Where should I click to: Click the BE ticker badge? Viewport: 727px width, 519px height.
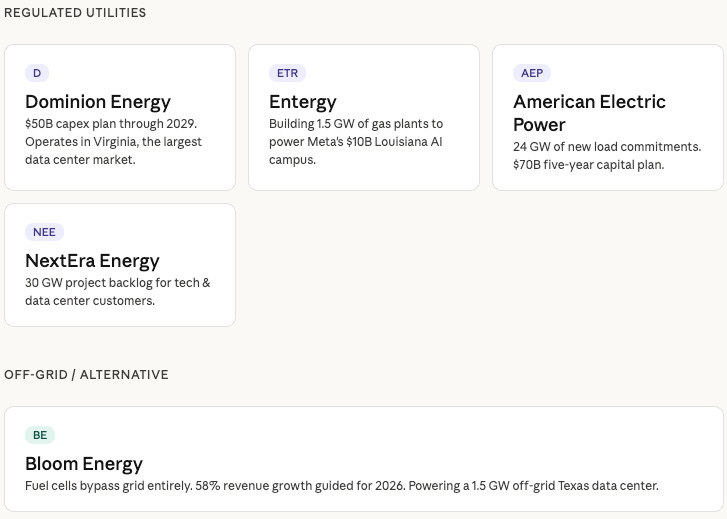pos(40,435)
